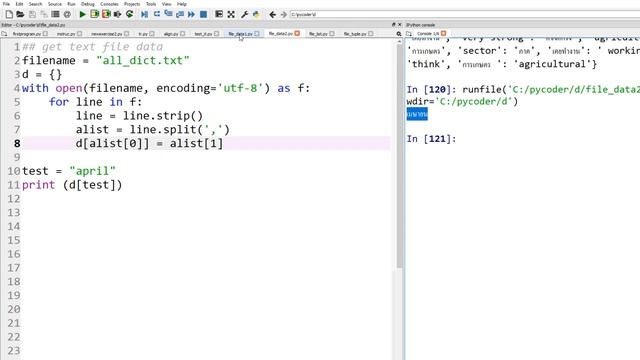The width and height of the screenshot is (640, 360).
Task: Undock the editor pane icon
Action: point(393,25)
